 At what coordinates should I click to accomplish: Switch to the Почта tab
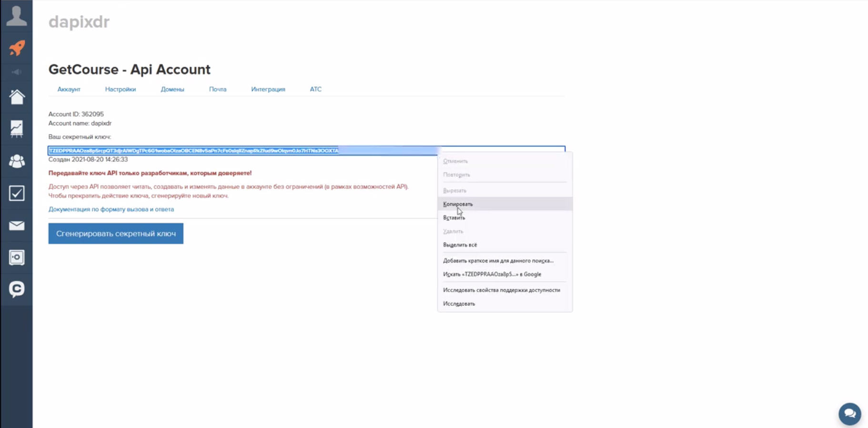coord(218,89)
